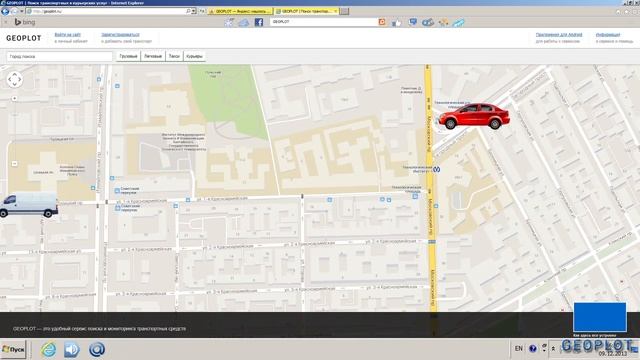This screenshot has width=640, height=360.
Task: Close the Bing toolbar with the X
Action: pos(5,22)
